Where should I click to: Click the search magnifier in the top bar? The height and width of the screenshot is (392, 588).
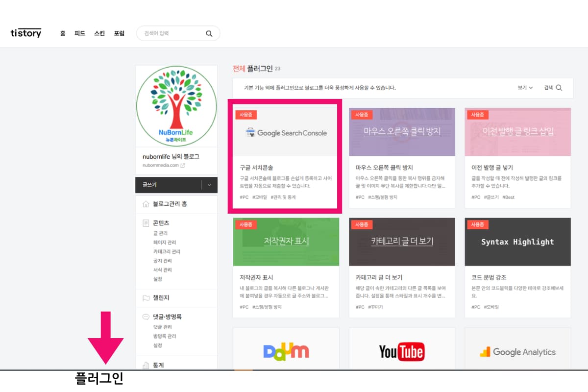click(x=209, y=33)
